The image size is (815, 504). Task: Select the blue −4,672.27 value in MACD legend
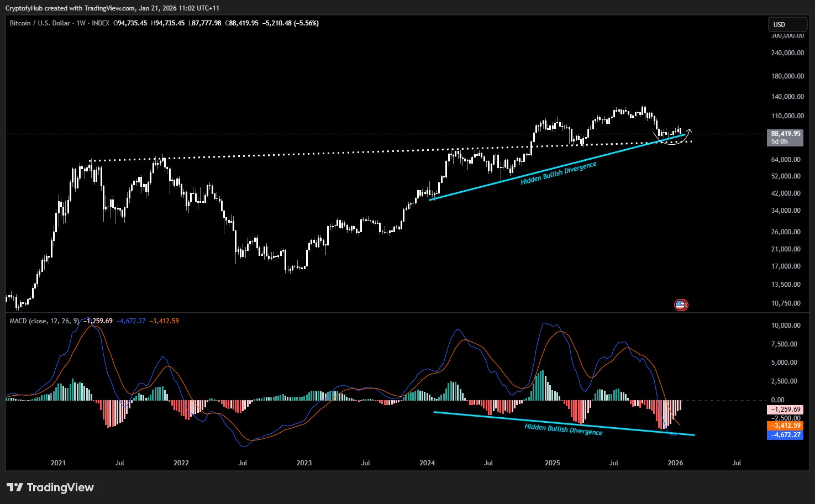coord(131,321)
